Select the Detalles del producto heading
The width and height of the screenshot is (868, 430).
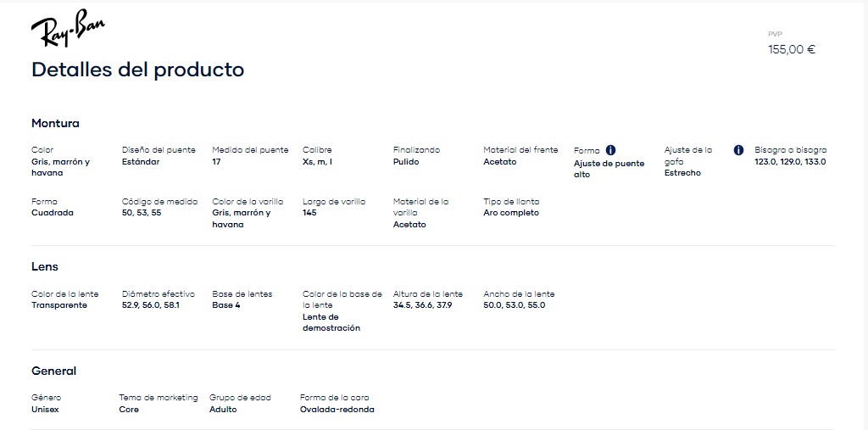click(138, 70)
